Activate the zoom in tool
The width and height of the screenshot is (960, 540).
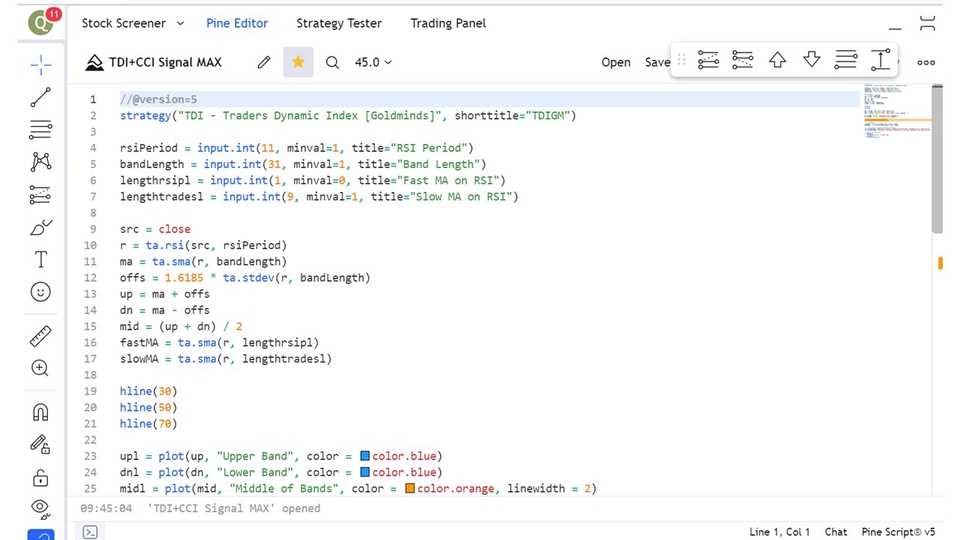pyautogui.click(x=41, y=368)
